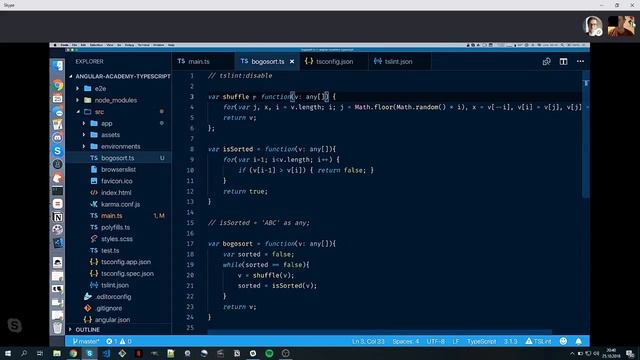Viewport: 640px width, 360px height.
Task: Open Visual Studio Code from Windows taskbar
Action: (106, 353)
